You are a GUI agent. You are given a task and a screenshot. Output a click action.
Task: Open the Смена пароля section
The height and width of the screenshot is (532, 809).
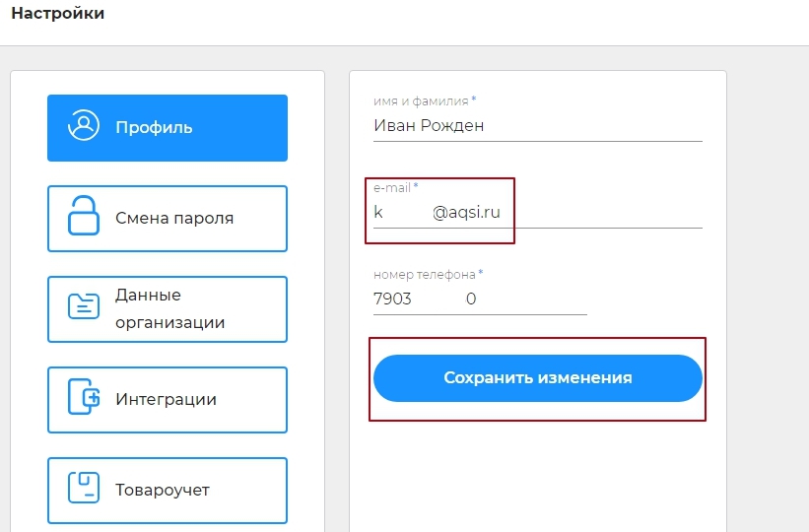tap(168, 219)
